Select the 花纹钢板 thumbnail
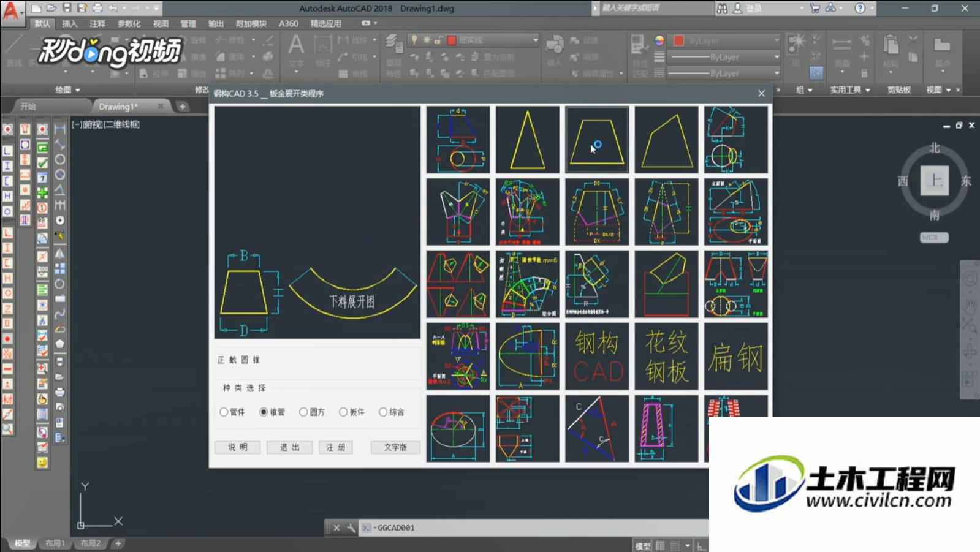The image size is (980, 552). point(667,356)
